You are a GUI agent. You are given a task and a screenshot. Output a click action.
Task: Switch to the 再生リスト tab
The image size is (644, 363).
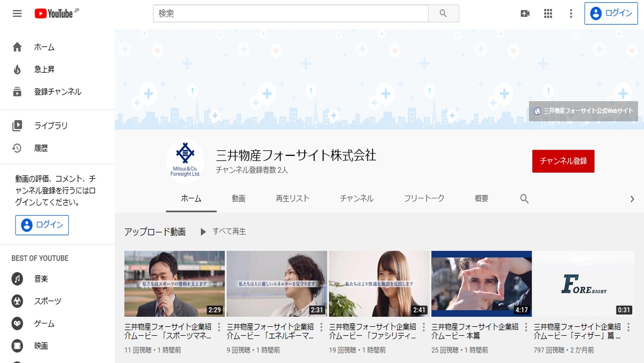[x=293, y=199]
